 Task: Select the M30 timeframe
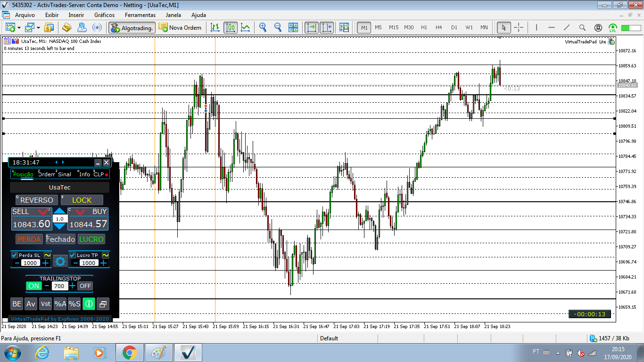[409, 27]
